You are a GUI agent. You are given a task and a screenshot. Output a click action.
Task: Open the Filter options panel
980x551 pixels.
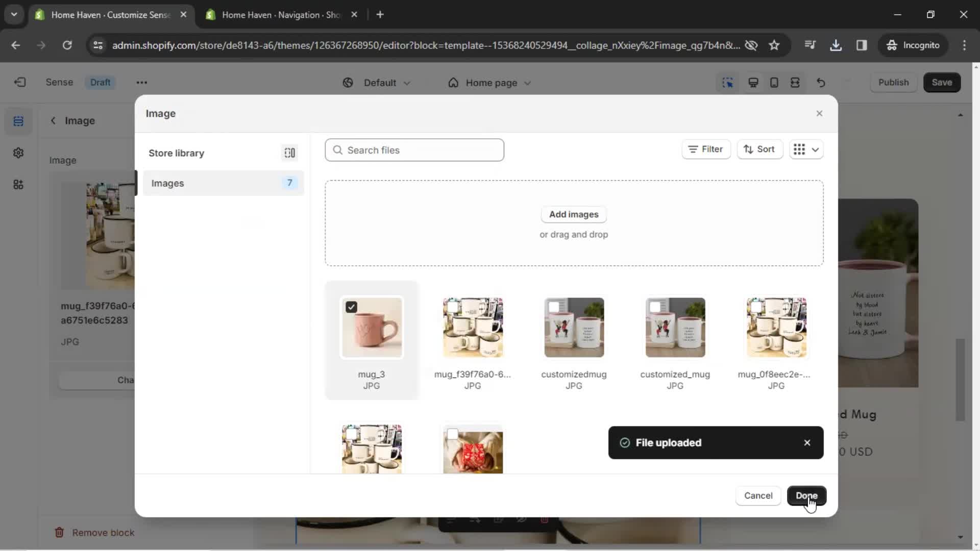pyautogui.click(x=705, y=148)
